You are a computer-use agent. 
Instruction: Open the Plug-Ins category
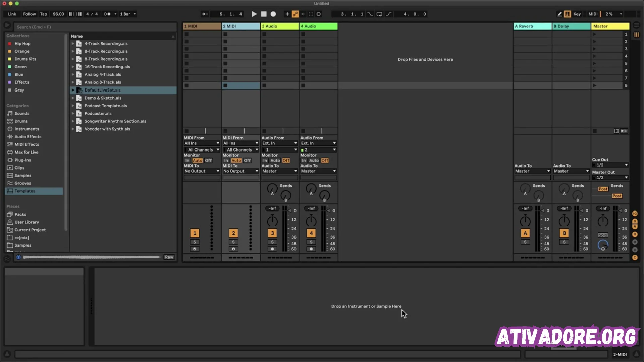click(23, 160)
